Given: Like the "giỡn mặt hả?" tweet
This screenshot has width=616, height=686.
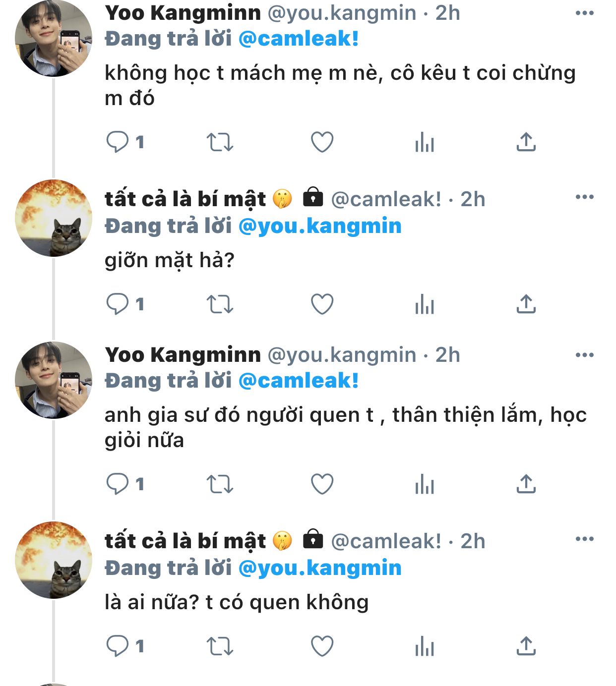Looking at the screenshot, I should point(322,304).
